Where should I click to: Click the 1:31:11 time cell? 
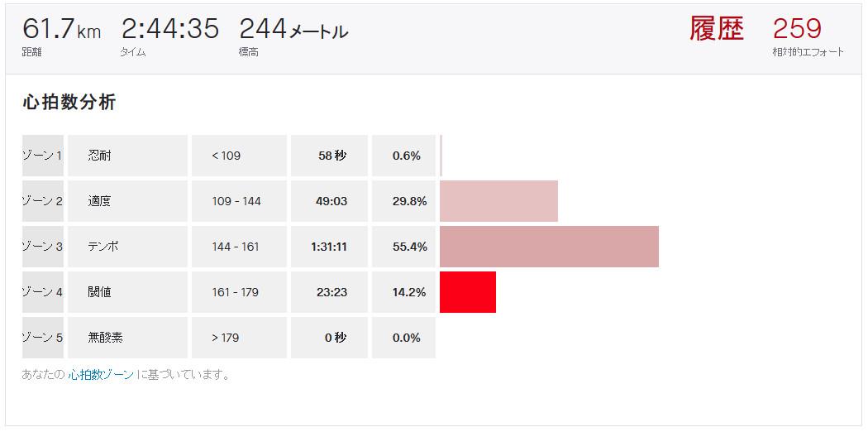329,247
